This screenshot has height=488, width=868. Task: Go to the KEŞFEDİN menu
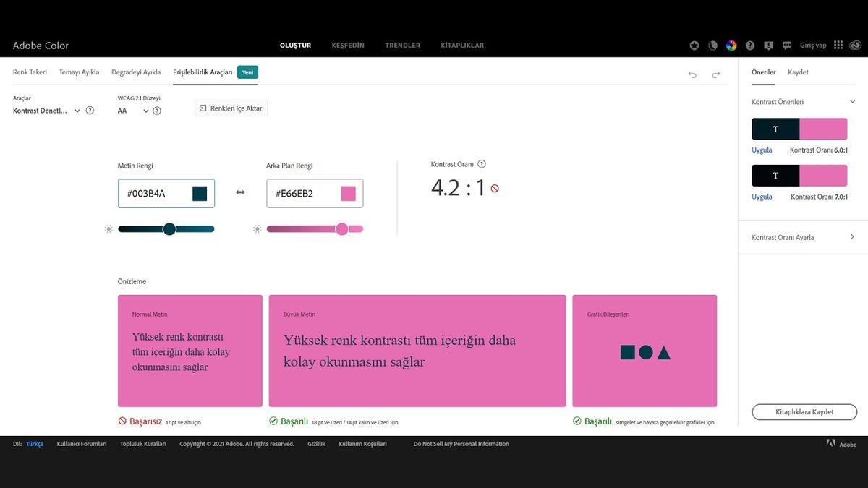(x=348, y=46)
